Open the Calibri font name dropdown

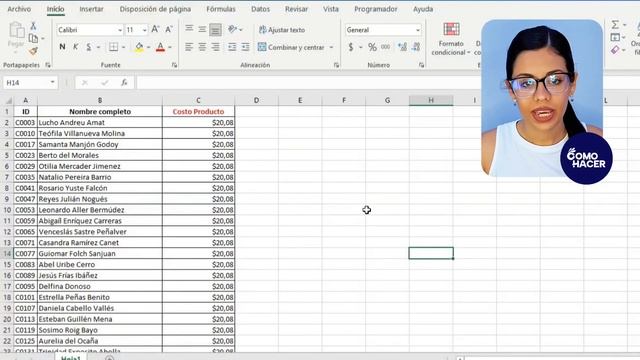(x=120, y=30)
